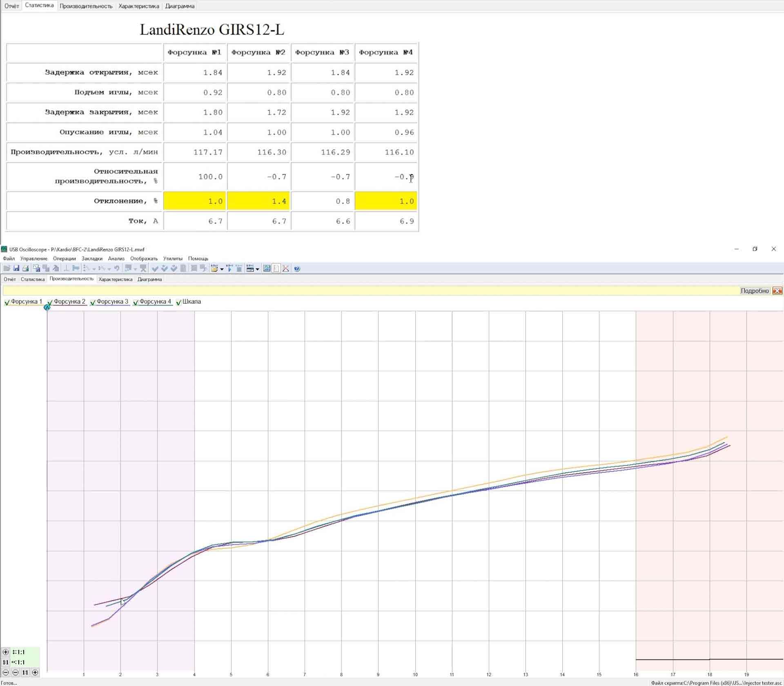This screenshot has width=784, height=686.
Task: Open the Анализ menu
Action: click(x=116, y=259)
